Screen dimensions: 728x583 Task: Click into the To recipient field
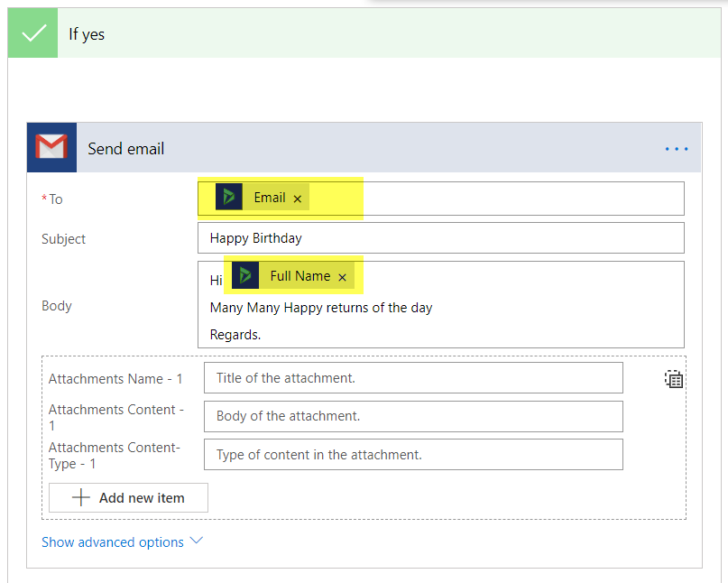(440, 199)
